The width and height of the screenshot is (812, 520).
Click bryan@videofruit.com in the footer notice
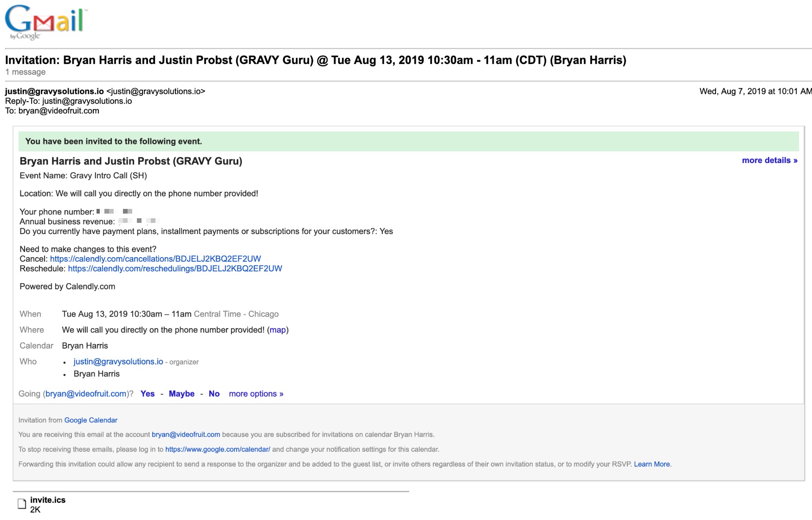point(186,435)
